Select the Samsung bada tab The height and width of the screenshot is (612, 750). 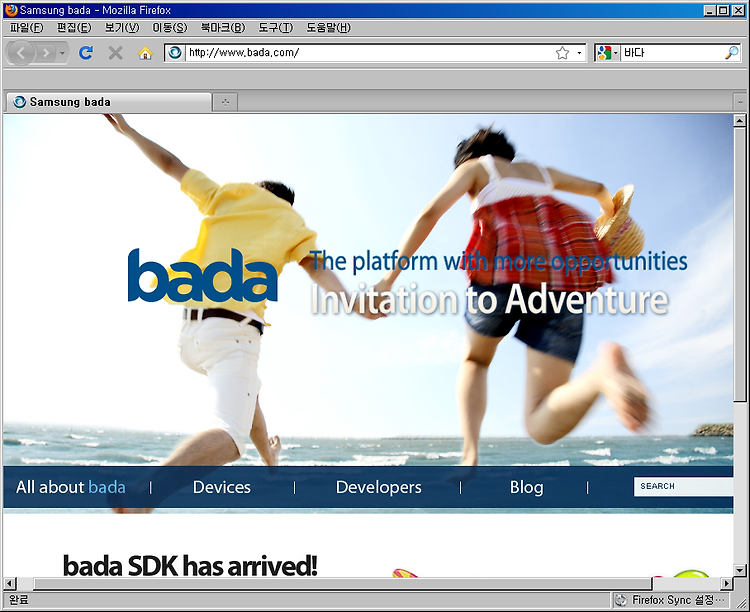tap(109, 102)
